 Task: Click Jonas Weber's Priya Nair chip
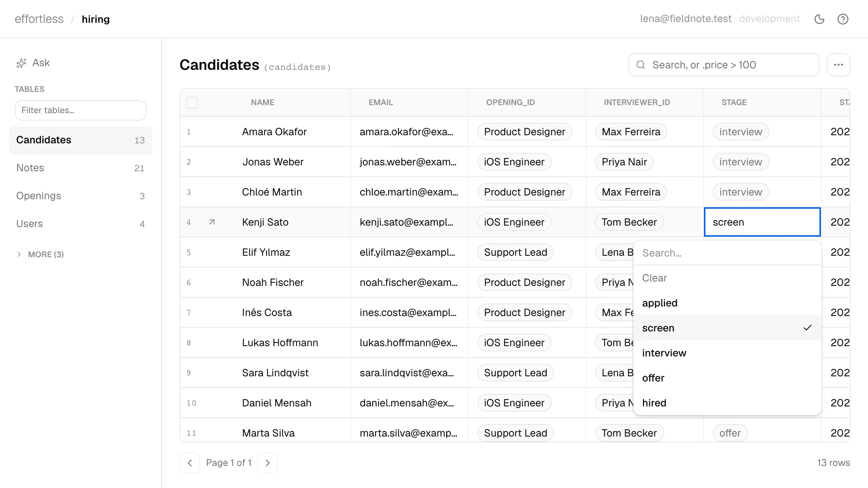tap(625, 162)
